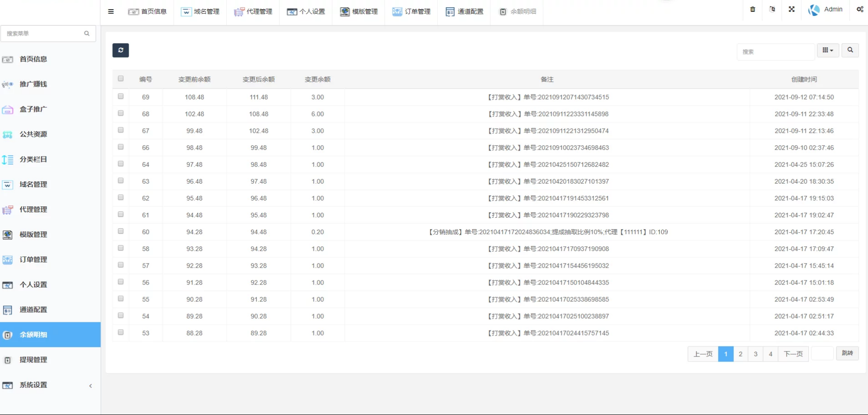Click the 下一页 next page button
868x415 pixels.
[x=793, y=354]
